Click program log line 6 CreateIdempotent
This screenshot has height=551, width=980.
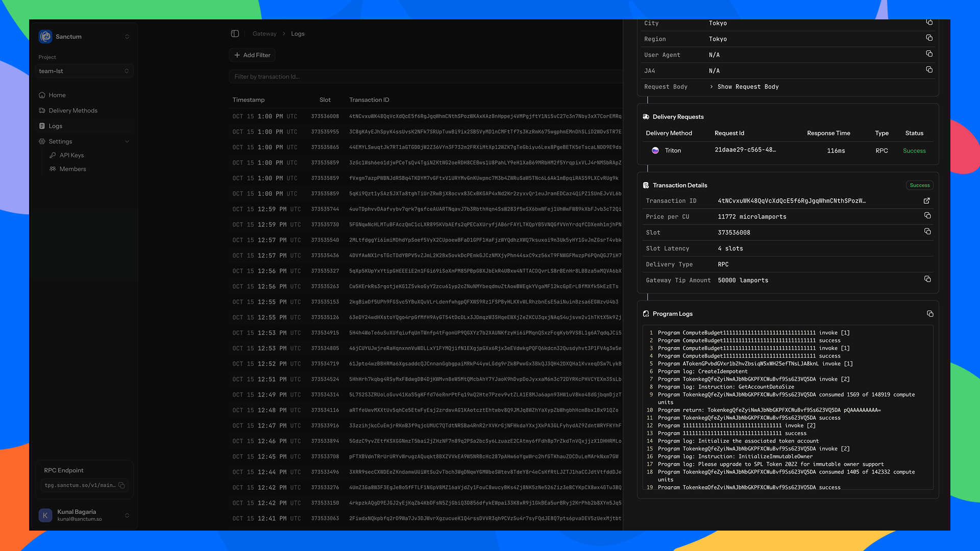click(x=702, y=371)
